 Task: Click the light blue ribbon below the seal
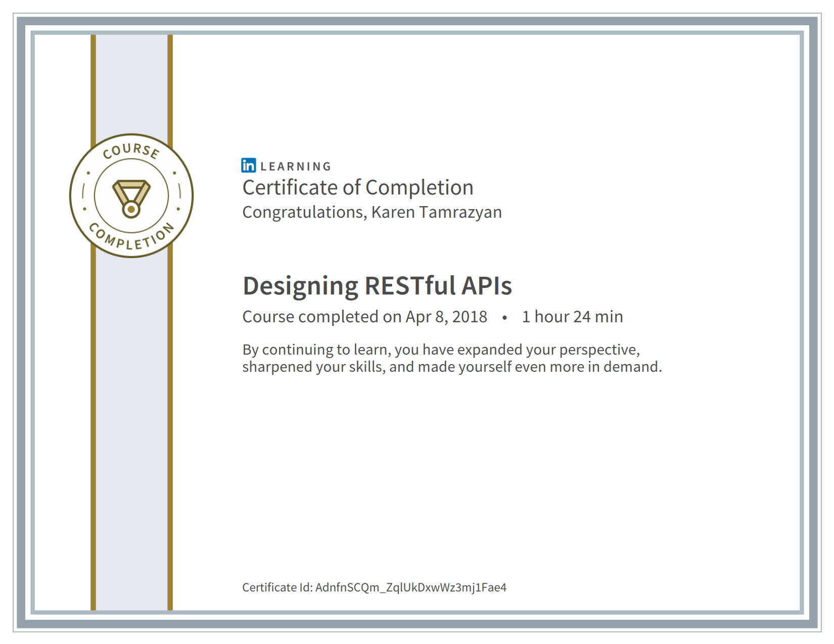(131, 429)
